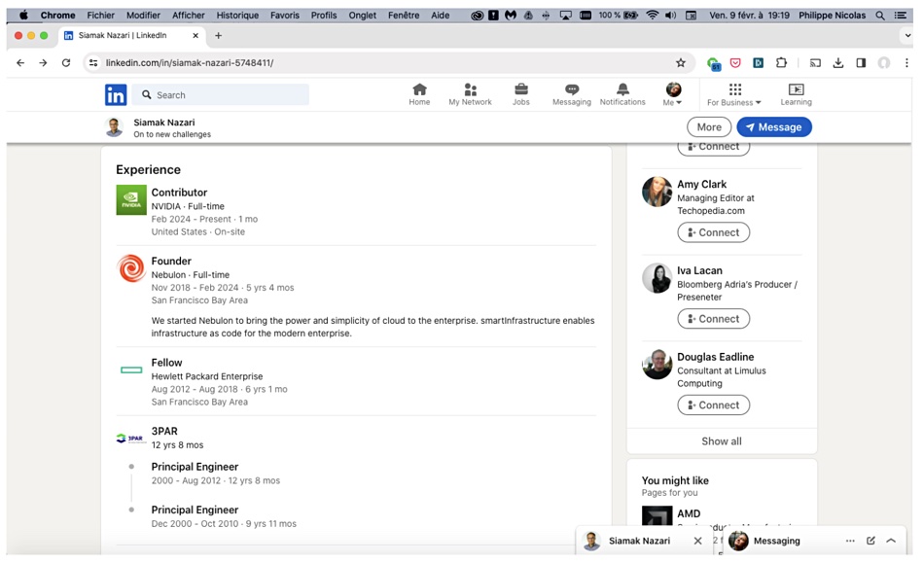Viewport: 924px width, 563px height.
Task: Open Amy Clark's profile name
Action: click(x=701, y=185)
